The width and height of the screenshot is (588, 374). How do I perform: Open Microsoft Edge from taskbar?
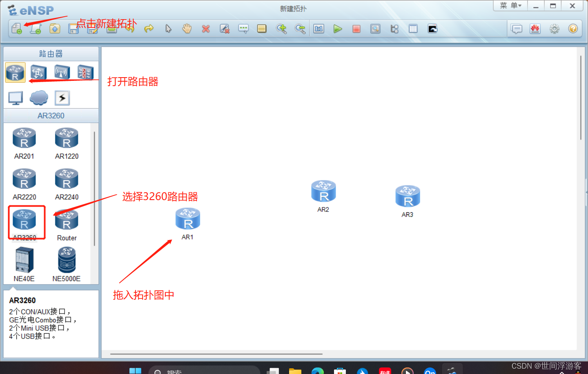pos(317,371)
